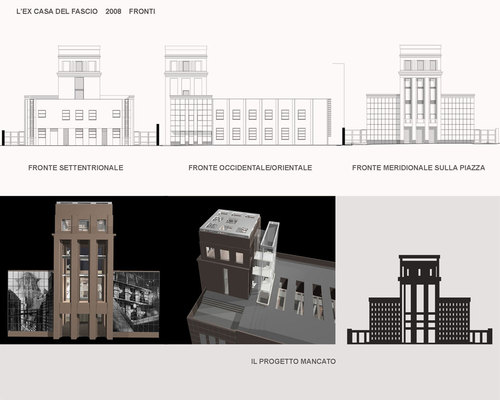Click the black silhouette building graphic
The width and height of the screenshot is (500, 400).
(x=420, y=299)
